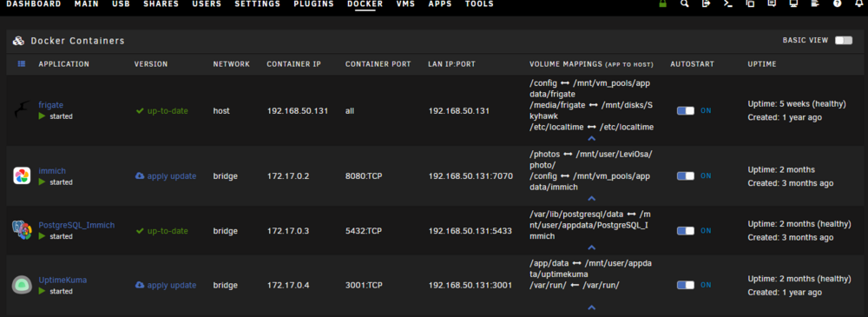The width and height of the screenshot is (868, 317).
Task: Click the green lock icon in top bar
Action: click(662, 3)
